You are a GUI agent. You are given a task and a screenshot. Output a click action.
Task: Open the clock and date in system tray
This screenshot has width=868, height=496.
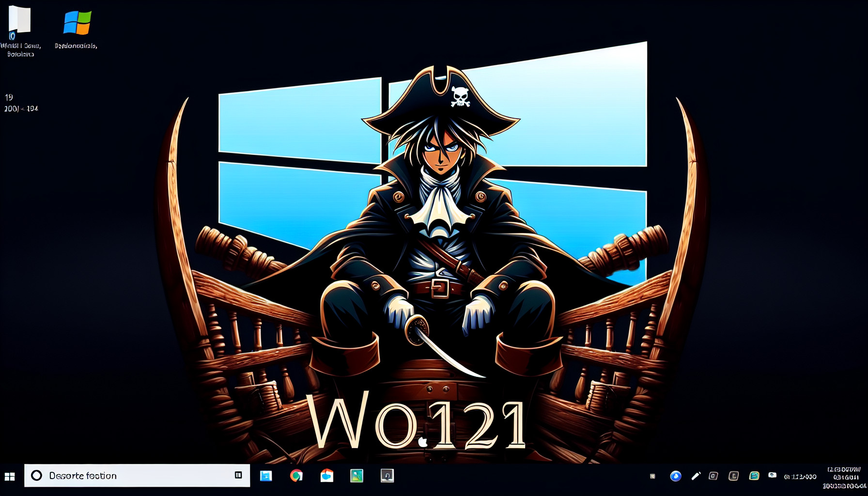click(844, 478)
